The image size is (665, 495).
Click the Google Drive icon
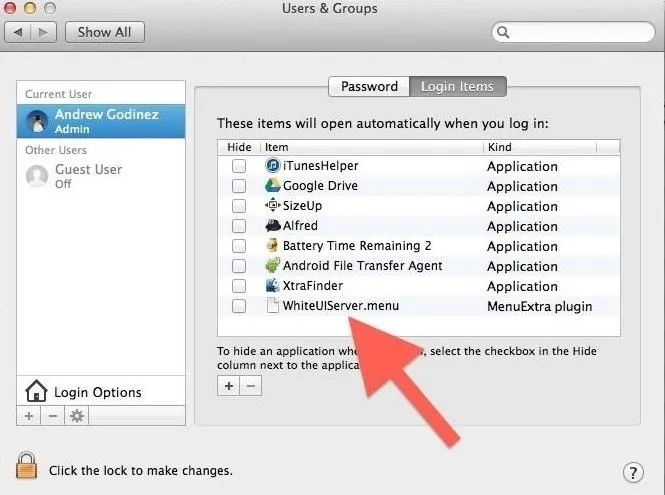click(272, 185)
